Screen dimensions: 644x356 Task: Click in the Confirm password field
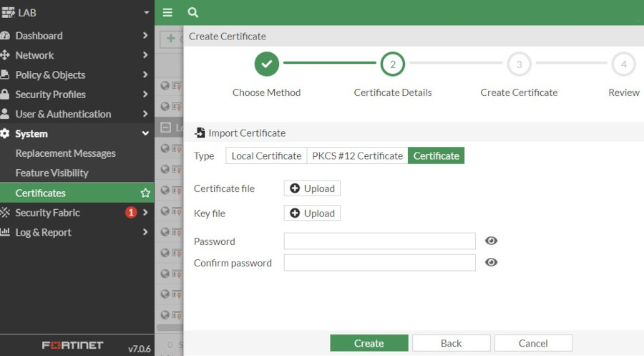[x=379, y=263]
